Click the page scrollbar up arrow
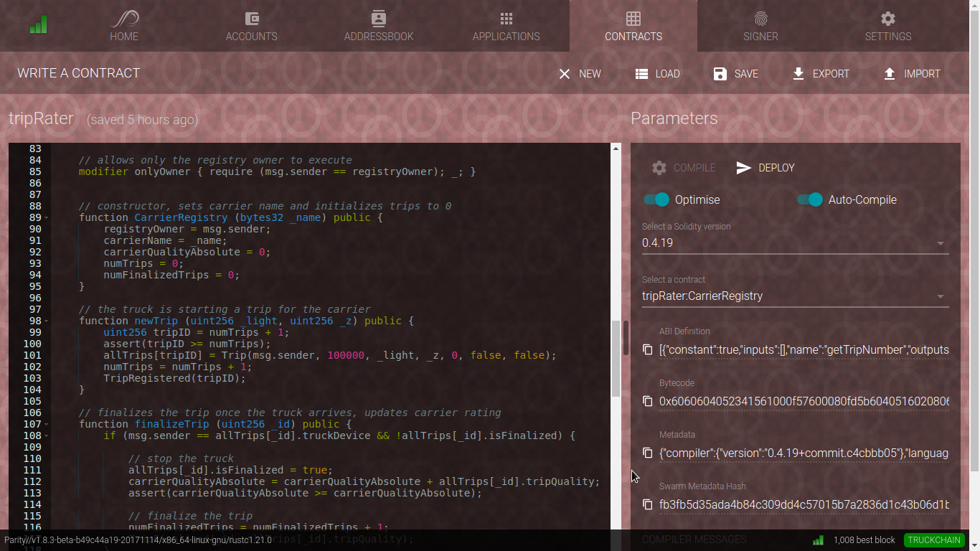The width and height of the screenshot is (980, 551). click(x=974, y=5)
